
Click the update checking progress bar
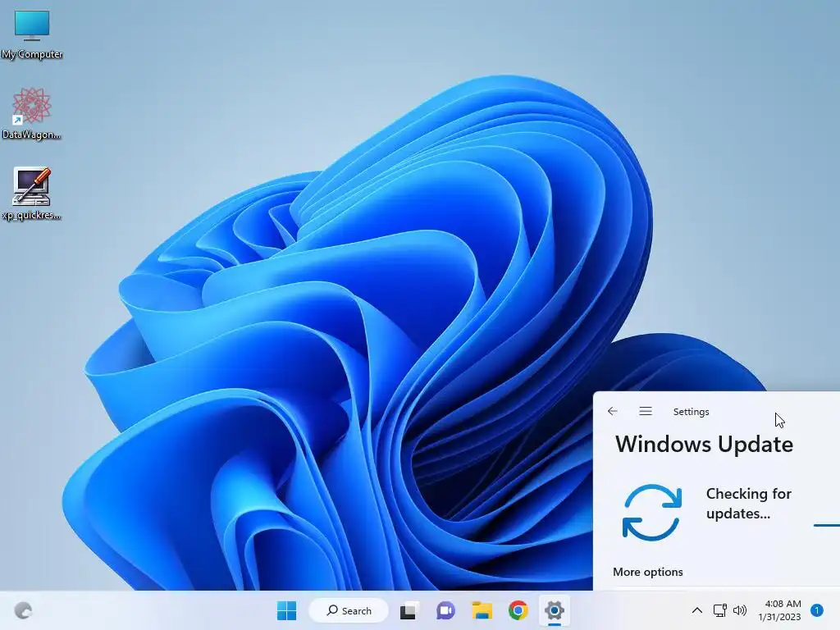(827, 525)
